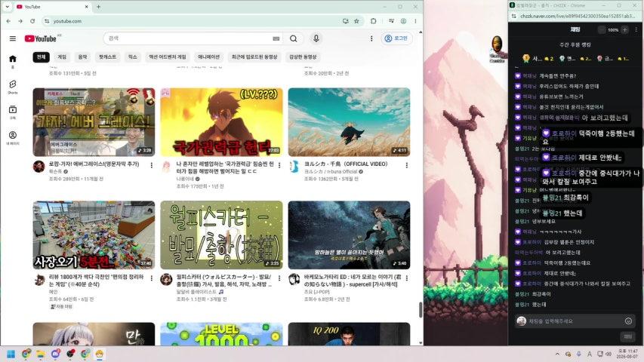Screen dimensions: 644x362
Task: Click the CHZZK chat send button
Action: pos(628,336)
